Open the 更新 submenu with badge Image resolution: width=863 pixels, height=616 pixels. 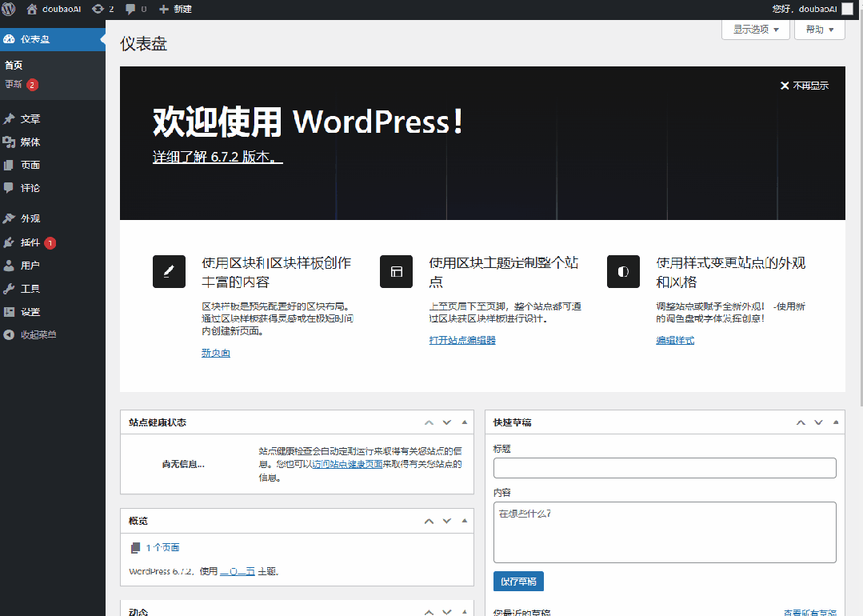pyautogui.click(x=22, y=84)
